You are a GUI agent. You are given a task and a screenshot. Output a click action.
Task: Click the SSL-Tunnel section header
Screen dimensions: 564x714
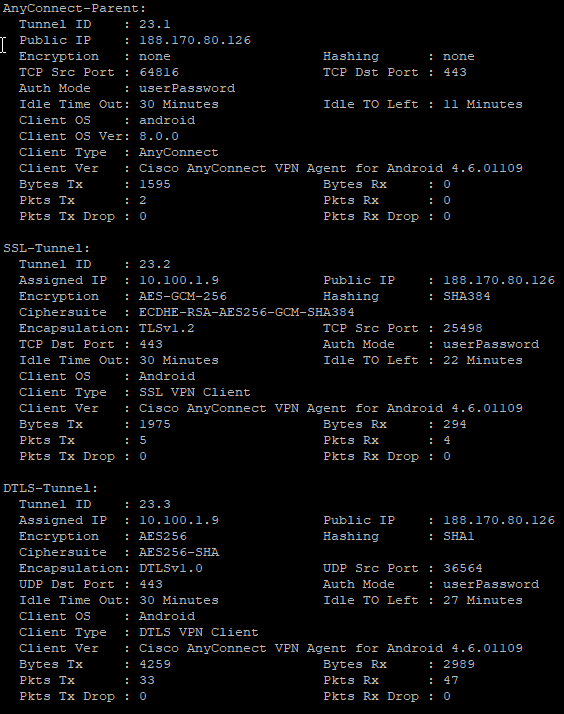coord(46,248)
